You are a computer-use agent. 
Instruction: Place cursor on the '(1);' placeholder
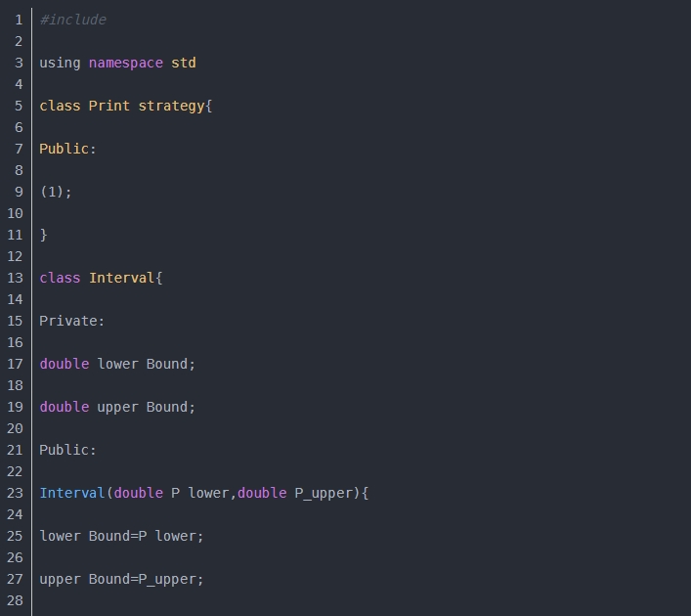pyautogui.click(x=56, y=192)
